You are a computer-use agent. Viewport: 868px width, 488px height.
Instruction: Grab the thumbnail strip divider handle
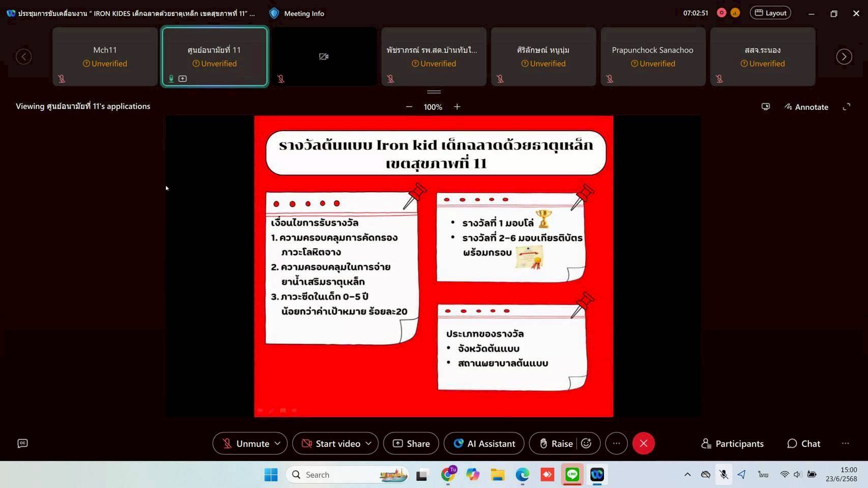(x=434, y=92)
